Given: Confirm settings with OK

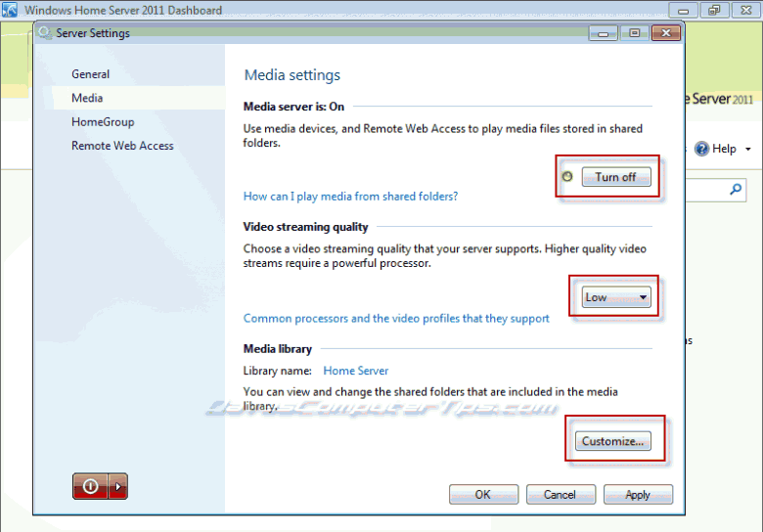Looking at the screenshot, I should point(483,495).
